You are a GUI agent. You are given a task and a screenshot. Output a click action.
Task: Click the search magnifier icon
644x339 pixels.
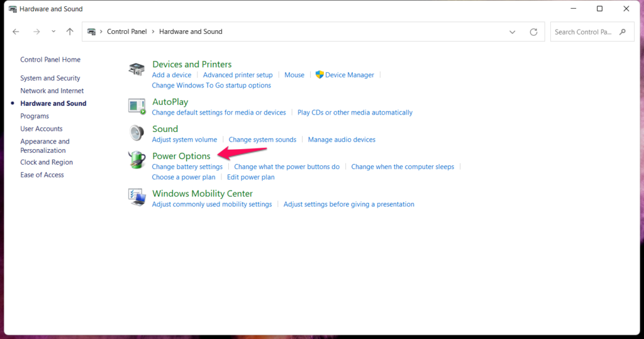[623, 31]
